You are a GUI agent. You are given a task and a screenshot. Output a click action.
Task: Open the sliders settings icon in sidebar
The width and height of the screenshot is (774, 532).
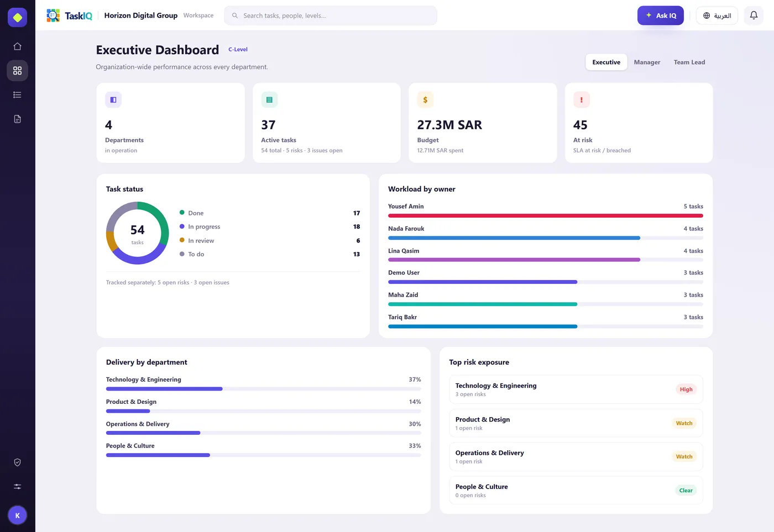[x=17, y=487]
